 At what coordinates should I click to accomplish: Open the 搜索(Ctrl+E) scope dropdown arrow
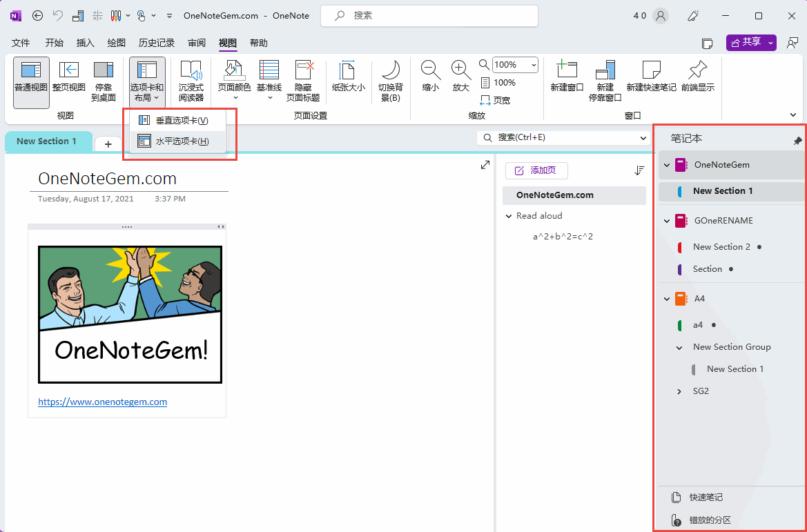pyautogui.click(x=643, y=138)
